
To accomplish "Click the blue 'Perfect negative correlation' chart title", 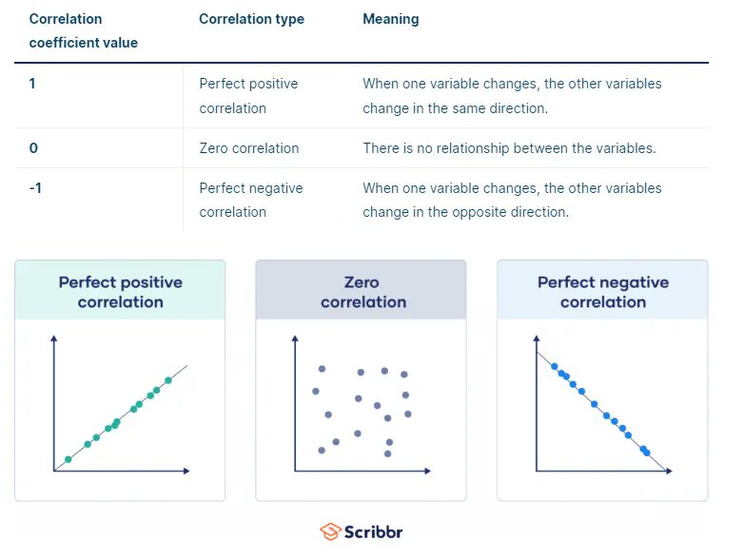I will [x=603, y=292].
